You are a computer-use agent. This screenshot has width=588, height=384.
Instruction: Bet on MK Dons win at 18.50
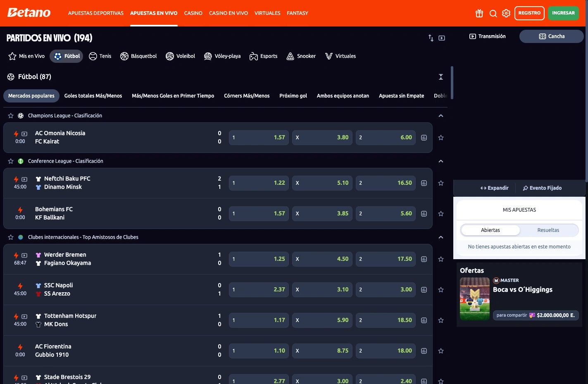coord(386,320)
